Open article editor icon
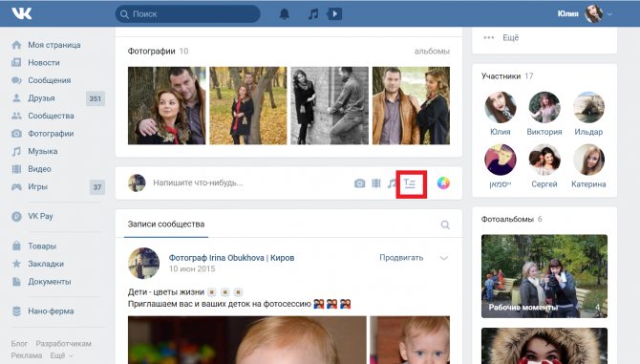This screenshot has width=640, height=364. pos(410,183)
